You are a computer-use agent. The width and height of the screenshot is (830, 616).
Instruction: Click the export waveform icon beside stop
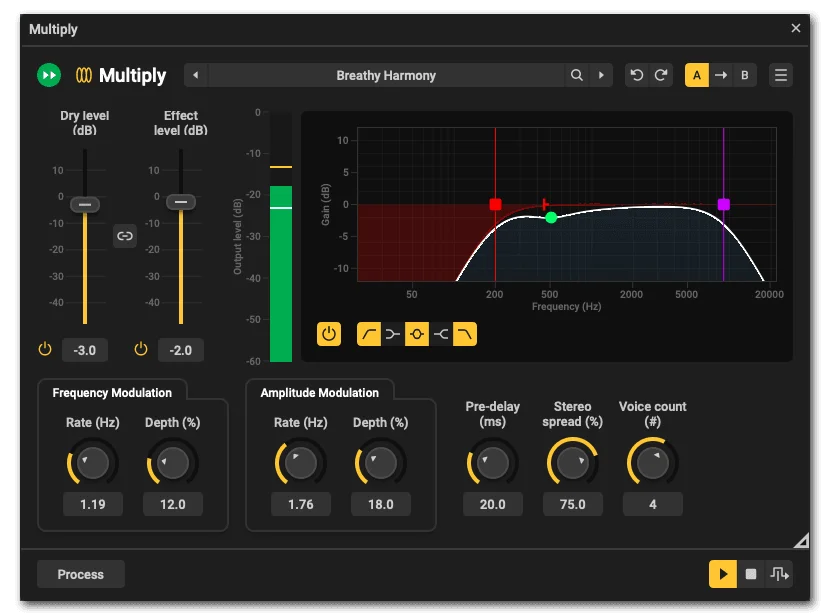tap(779, 574)
